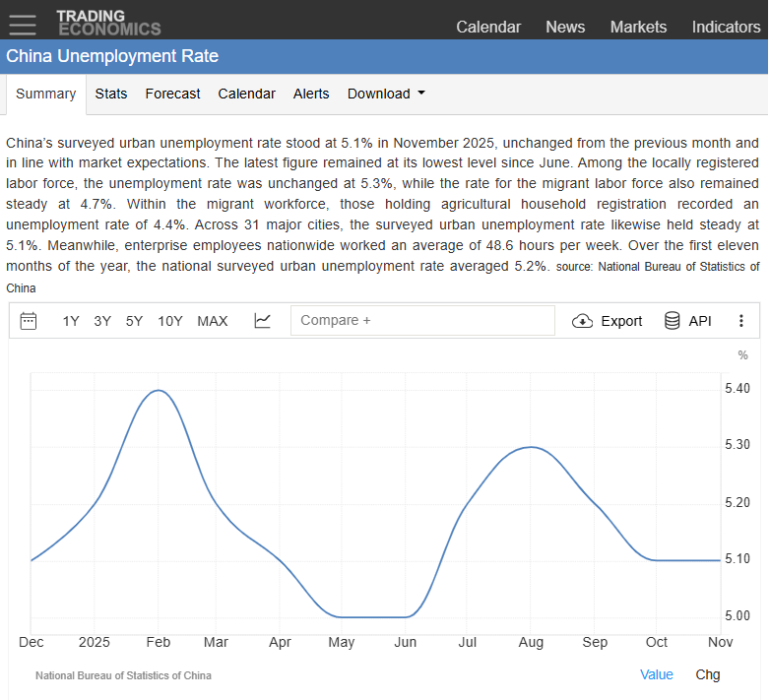Expand the Download dropdown
The image size is (770, 700).
click(386, 94)
